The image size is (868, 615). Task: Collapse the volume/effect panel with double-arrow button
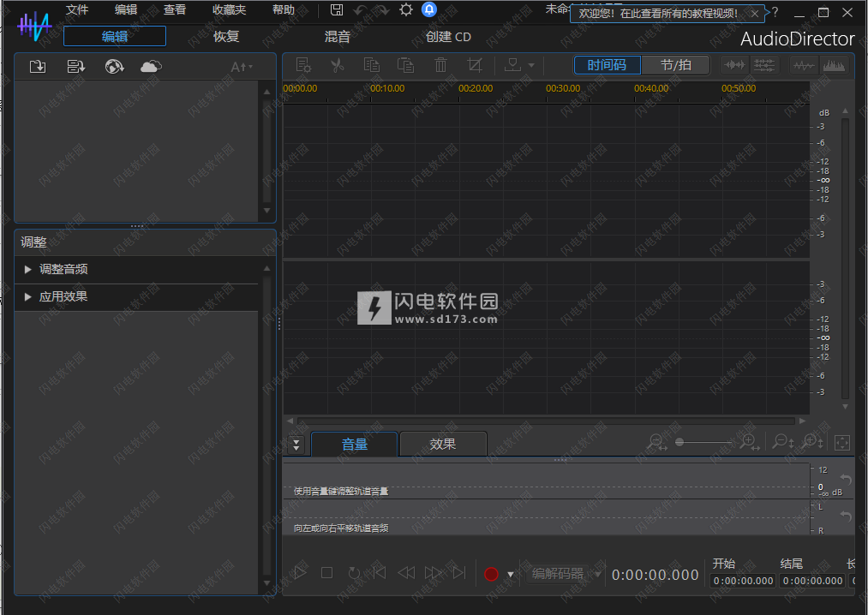pyautogui.click(x=296, y=444)
